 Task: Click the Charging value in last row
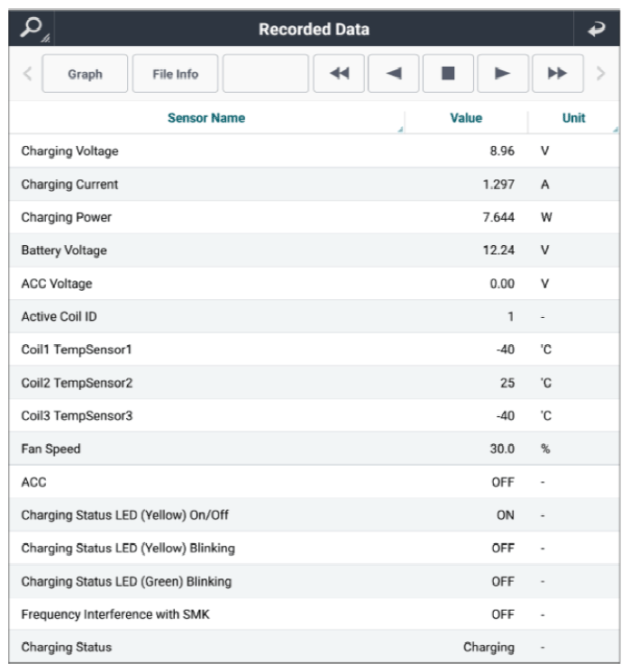pos(488,647)
